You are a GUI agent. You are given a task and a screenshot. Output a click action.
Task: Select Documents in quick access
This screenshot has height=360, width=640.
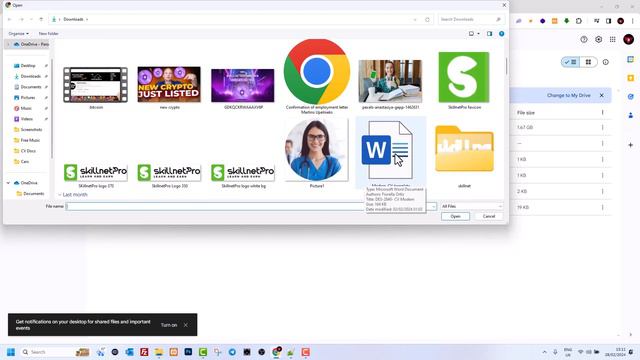click(31, 87)
